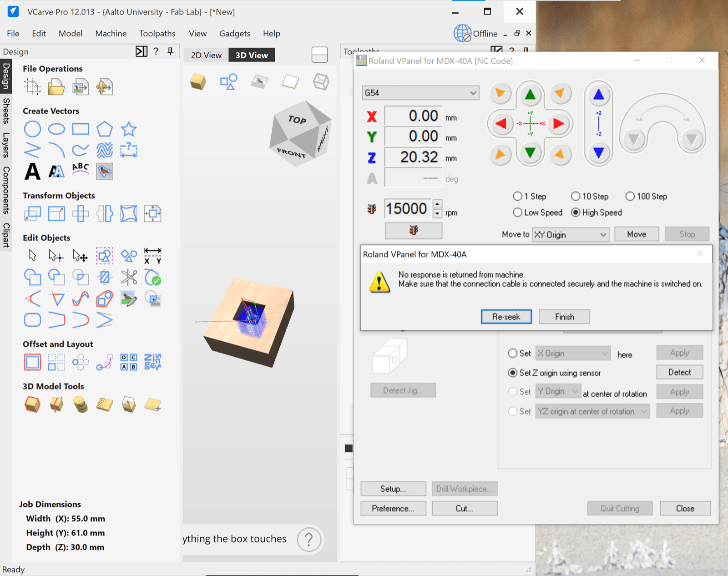Select the Draw Circle tool
The image size is (728, 576).
[32, 129]
